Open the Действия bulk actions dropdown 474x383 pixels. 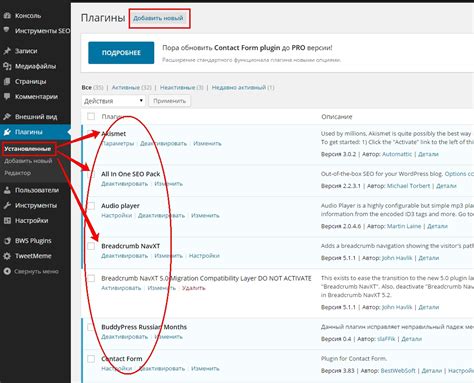[113, 101]
